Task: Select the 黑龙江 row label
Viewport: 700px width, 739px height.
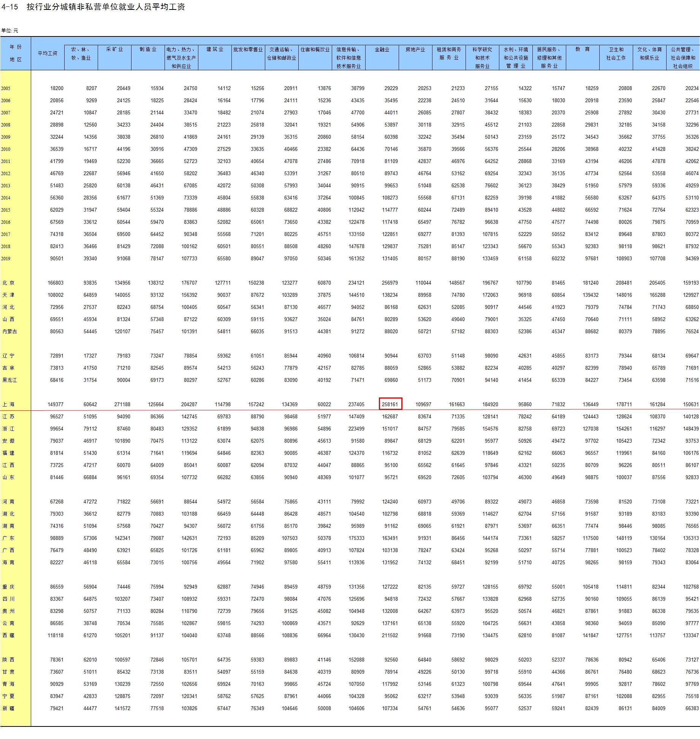Action: point(10,380)
